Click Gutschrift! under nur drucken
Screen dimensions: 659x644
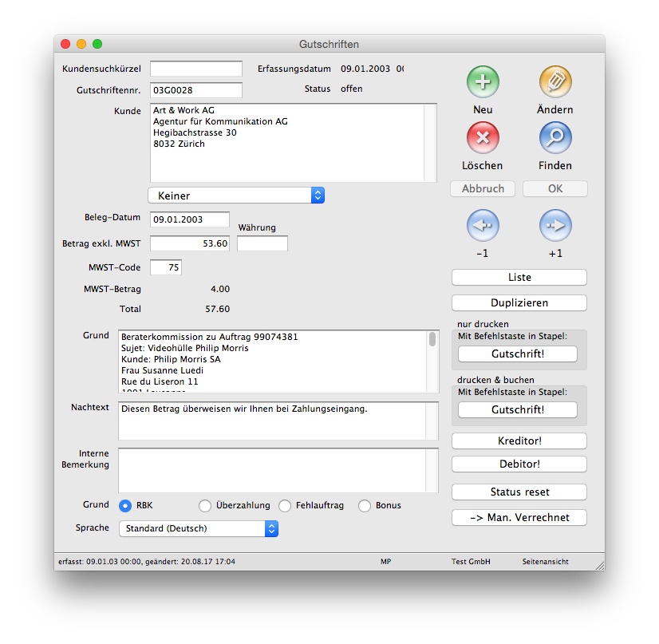[517, 354]
